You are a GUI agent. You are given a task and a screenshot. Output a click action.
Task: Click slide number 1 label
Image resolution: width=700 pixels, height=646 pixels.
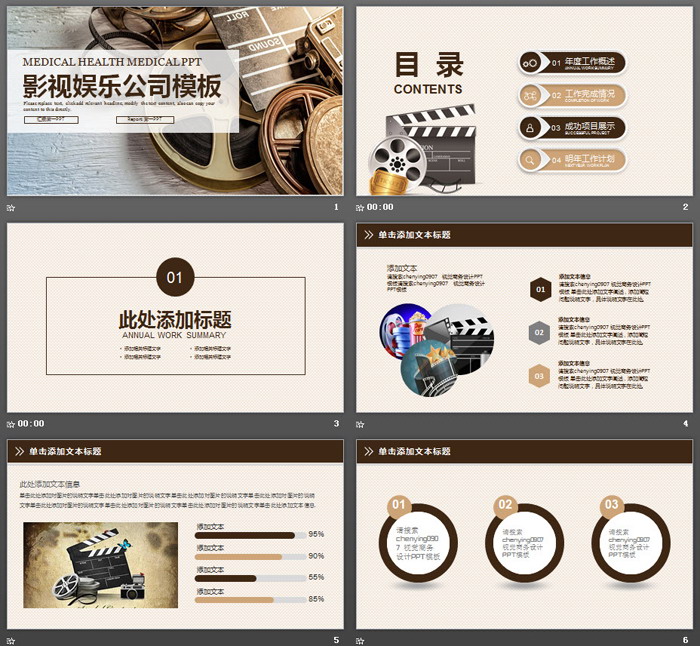click(x=336, y=207)
